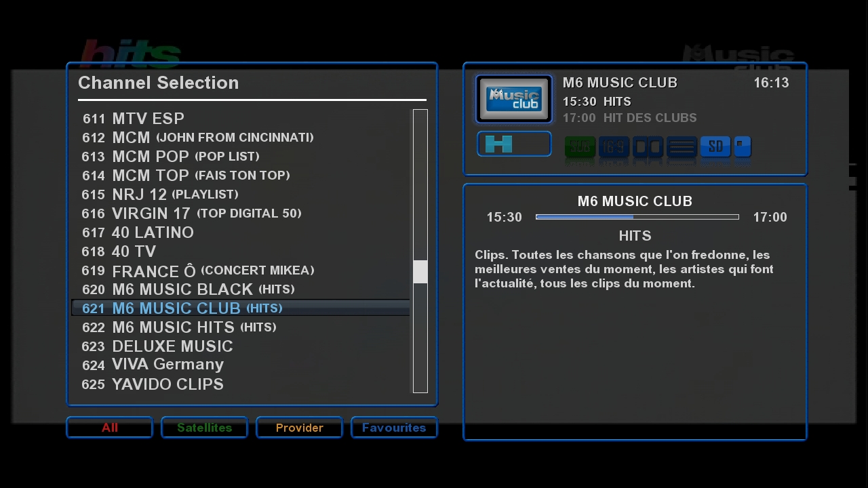The height and width of the screenshot is (488, 868).
Task: Select channel 625 YAVIDO CLIPS
Action: coord(241,384)
